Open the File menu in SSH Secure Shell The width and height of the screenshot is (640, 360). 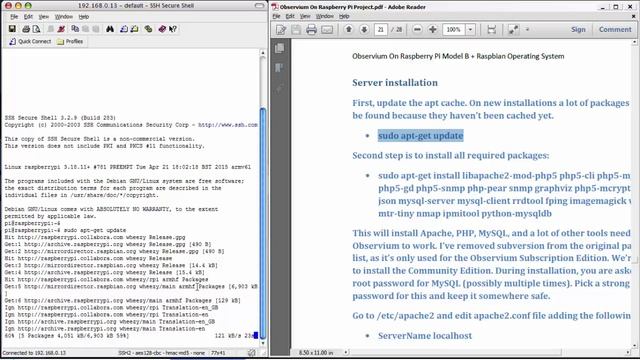14,17
